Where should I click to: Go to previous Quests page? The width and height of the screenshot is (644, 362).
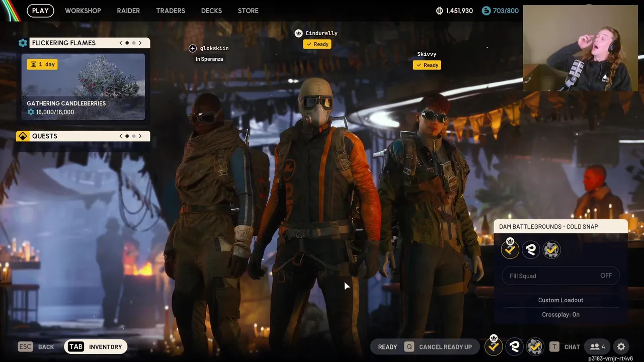121,136
